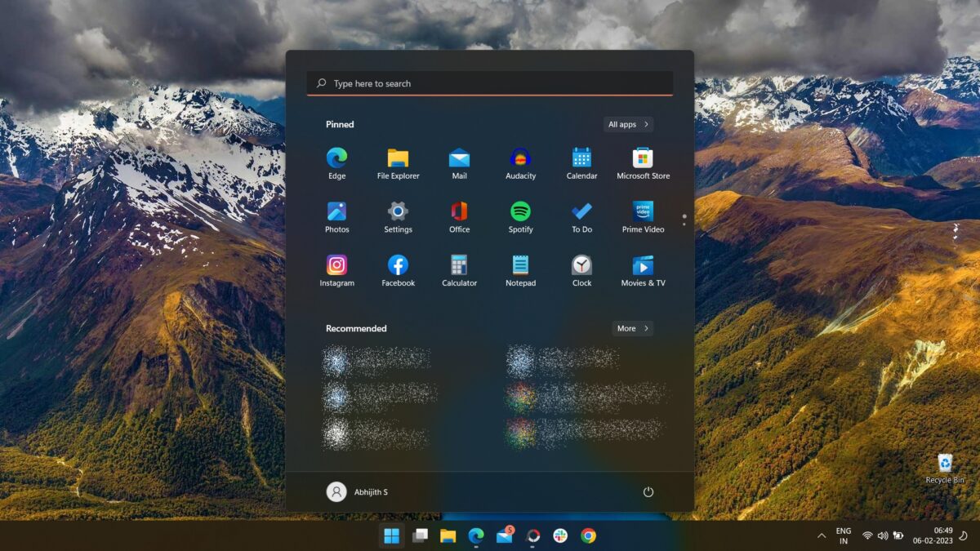
Task: Click the volume speaker tray icon
Action: 883,535
